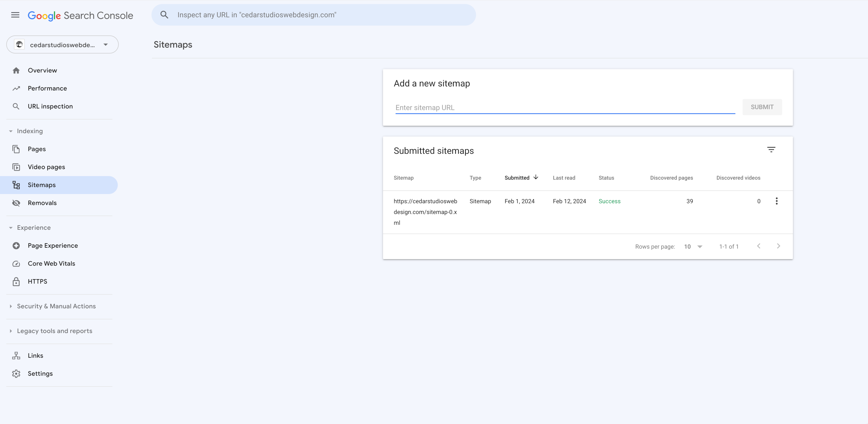Click the Settings gear icon

(x=16, y=373)
